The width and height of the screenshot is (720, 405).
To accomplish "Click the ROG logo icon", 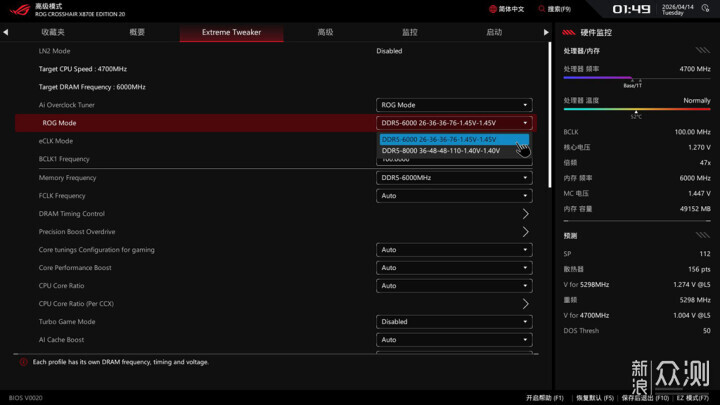I will point(20,10).
